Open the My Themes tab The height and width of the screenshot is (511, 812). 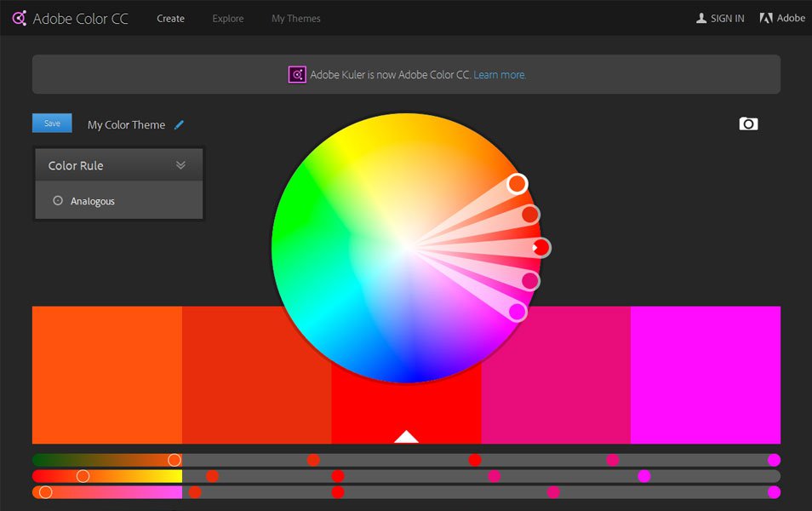pos(295,18)
